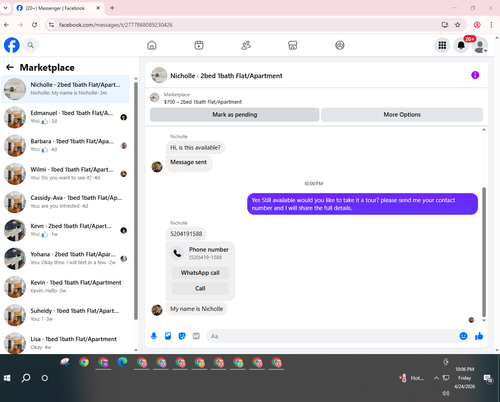Screen dimensions: 500x402
Task: Click More Options button
Action: [402, 114]
